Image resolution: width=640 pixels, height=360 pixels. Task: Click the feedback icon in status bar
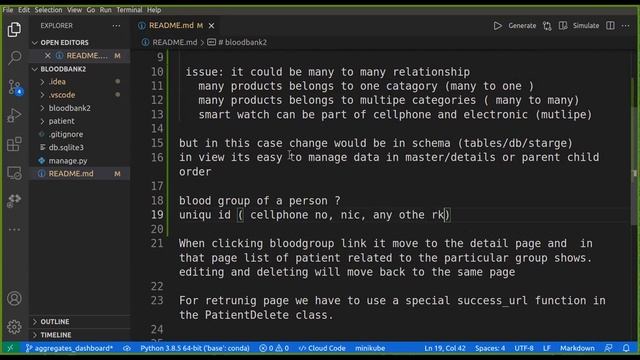click(x=608, y=348)
